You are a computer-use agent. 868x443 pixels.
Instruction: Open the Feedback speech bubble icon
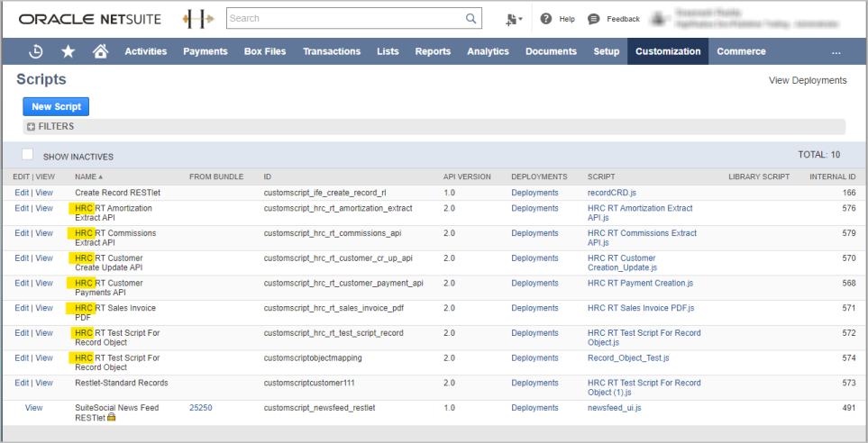pos(593,19)
